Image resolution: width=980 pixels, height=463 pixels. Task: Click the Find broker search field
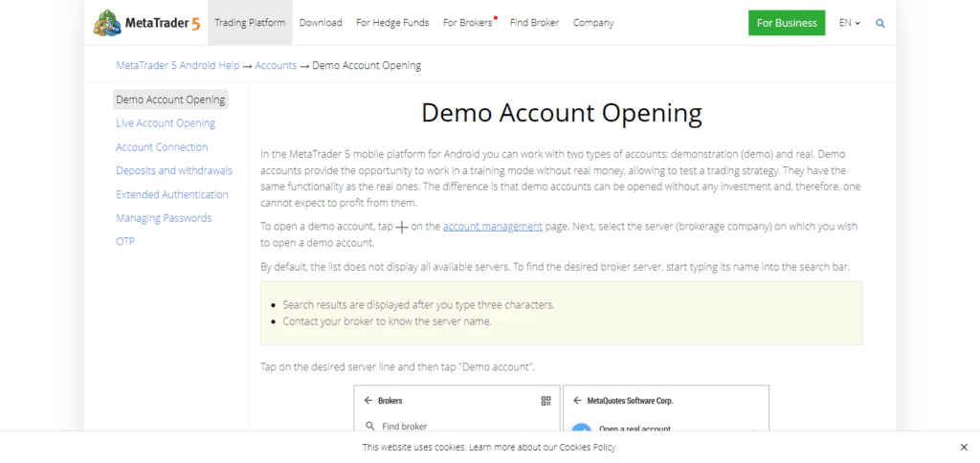tap(457, 427)
